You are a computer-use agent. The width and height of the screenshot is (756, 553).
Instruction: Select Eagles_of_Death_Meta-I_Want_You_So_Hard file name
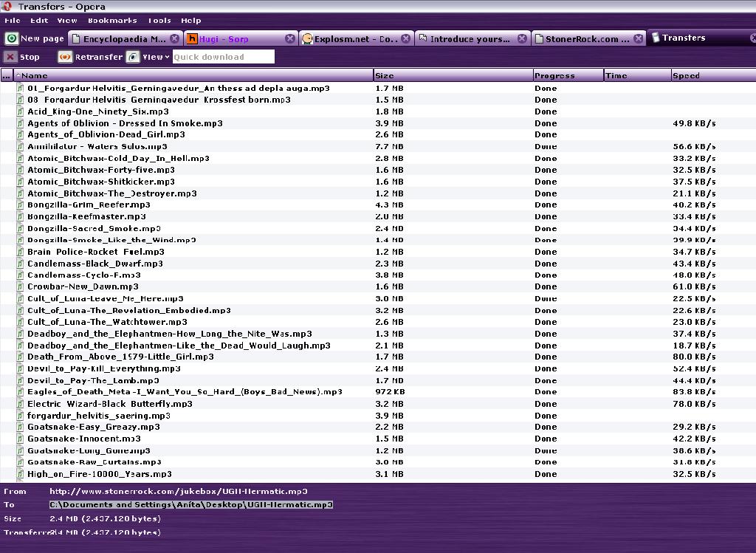(185, 392)
